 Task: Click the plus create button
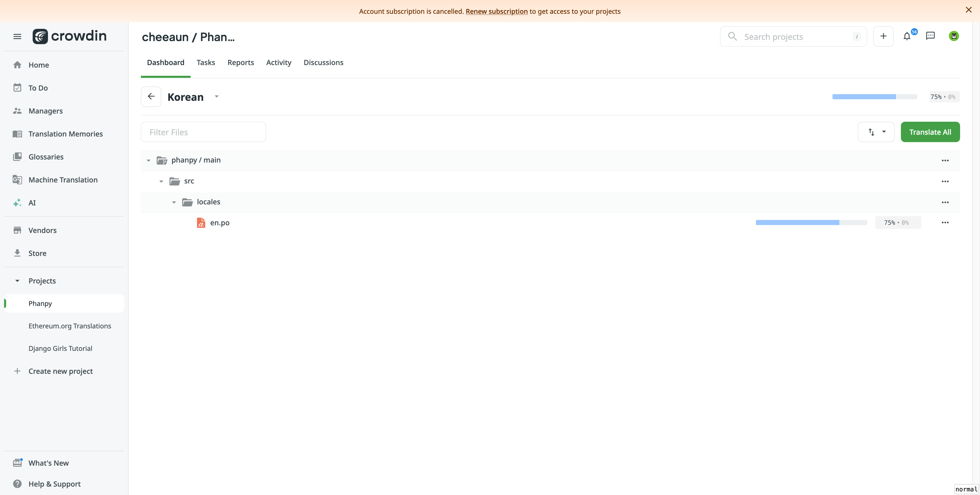(x=883, y=36)
